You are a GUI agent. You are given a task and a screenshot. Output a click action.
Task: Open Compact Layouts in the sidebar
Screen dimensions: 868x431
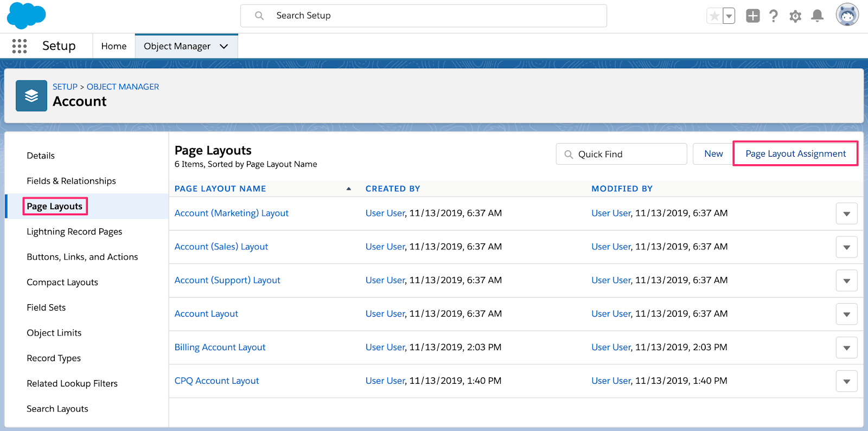point(62,282)
